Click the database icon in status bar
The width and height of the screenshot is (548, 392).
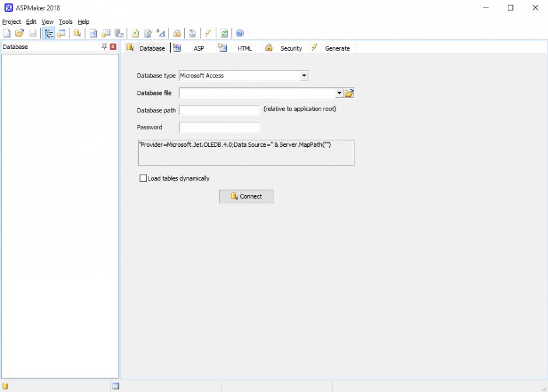pos(5,386)
